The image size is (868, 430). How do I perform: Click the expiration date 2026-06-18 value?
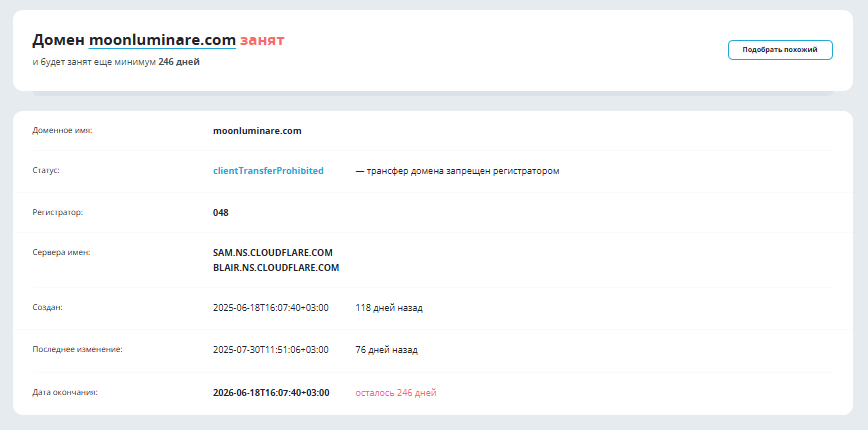point(270,393)
